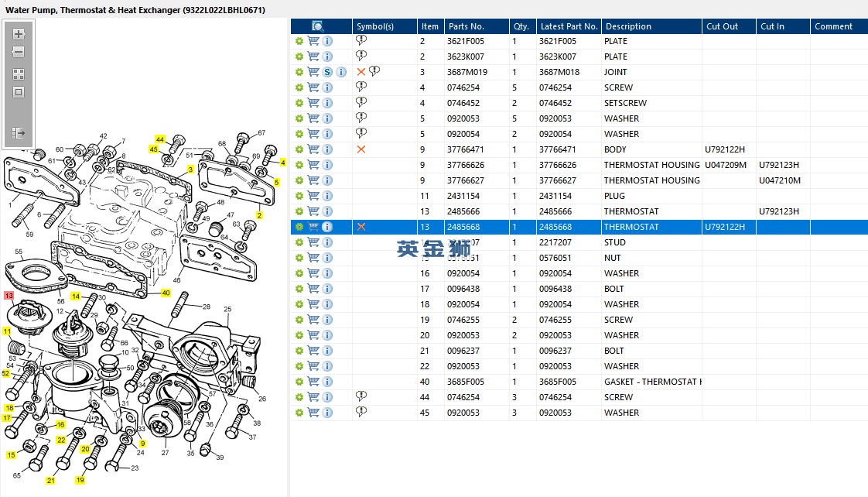
Task: Zoom in on the parts diagram
Action: [19, 34]
